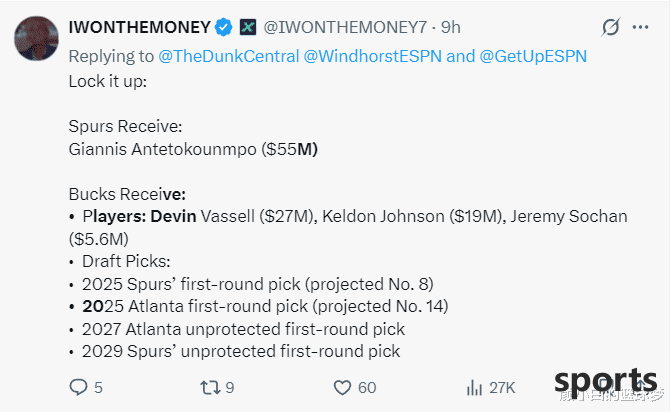Click the reply speech-bubble icon
The width and height of the screenshot is (672, 412).
[78, 387]
